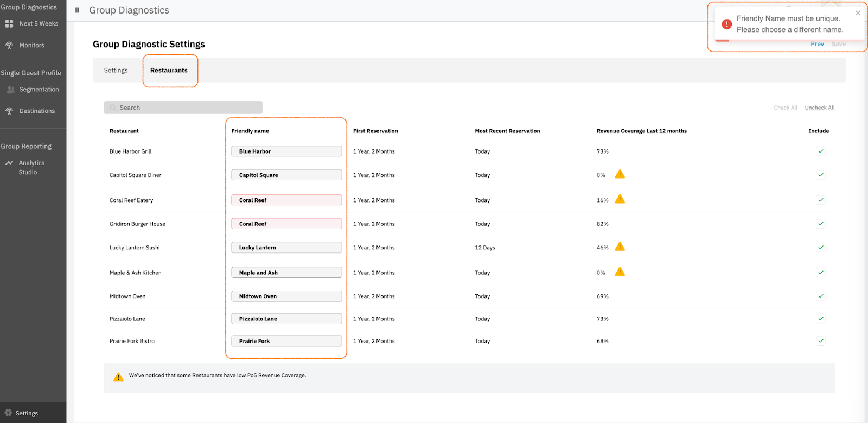868x423 pixels.
Task: Dismiss the Friendly Name error notification
Action: tap(858, 13)
